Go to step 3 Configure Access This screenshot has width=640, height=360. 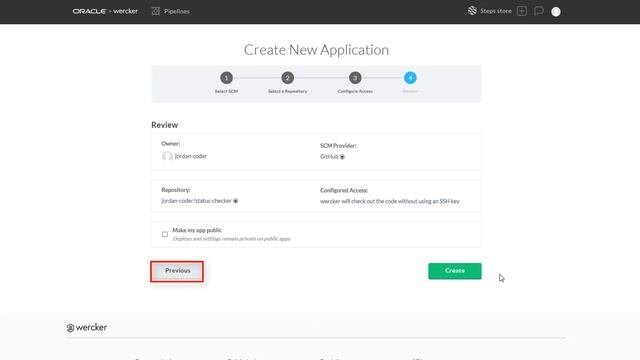tap(355, 78)
